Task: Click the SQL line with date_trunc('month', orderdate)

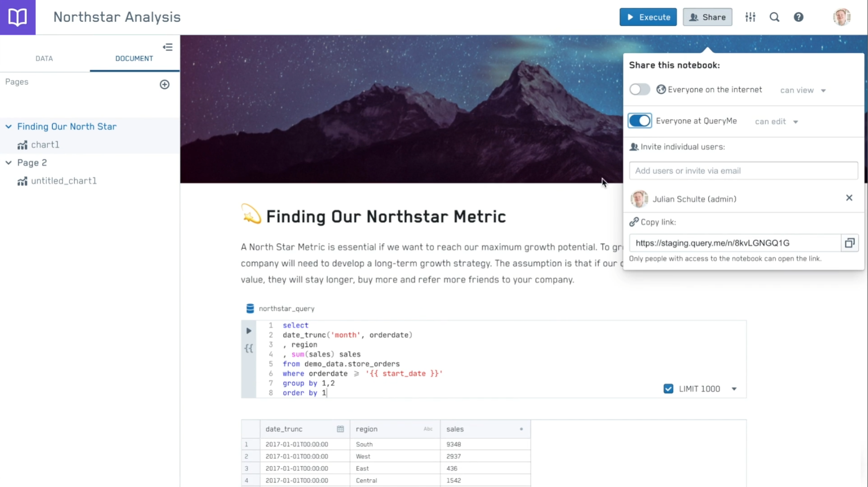Action: point(347,335)
